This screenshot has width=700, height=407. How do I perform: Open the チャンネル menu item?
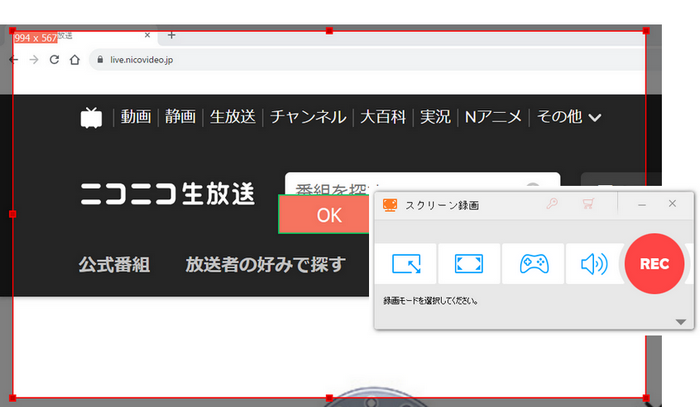308,117
